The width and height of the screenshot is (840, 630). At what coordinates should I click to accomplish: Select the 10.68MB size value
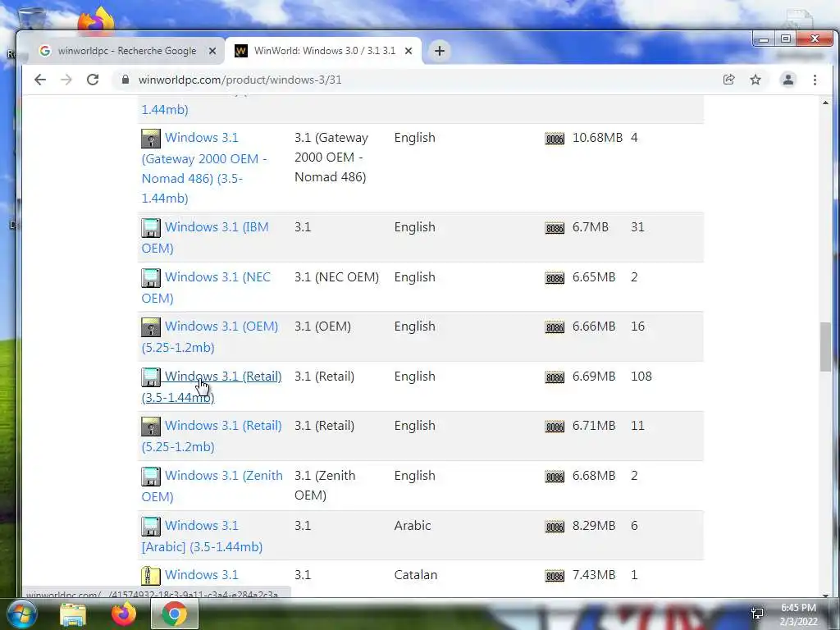tap(597, 138)
